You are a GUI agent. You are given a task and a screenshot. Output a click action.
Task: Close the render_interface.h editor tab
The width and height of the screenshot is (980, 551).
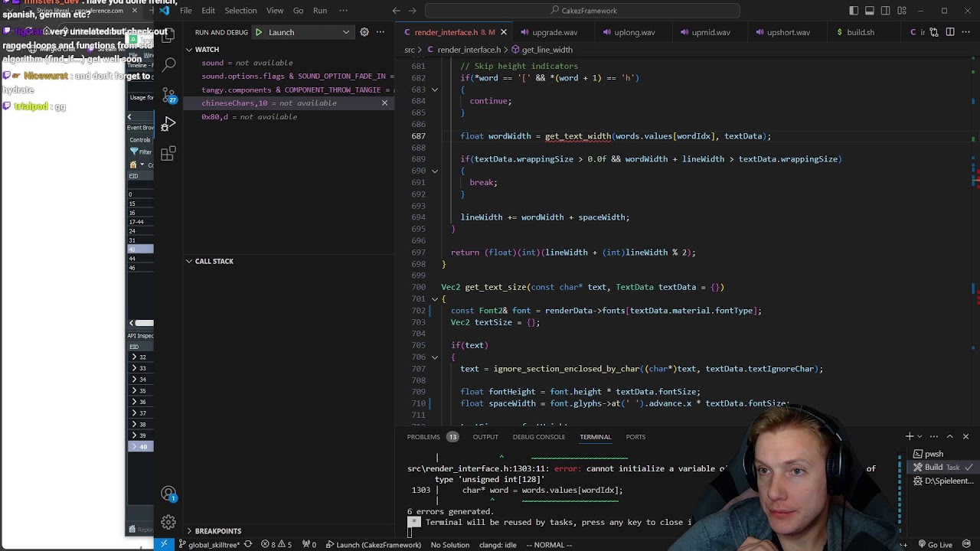[503, 32]
